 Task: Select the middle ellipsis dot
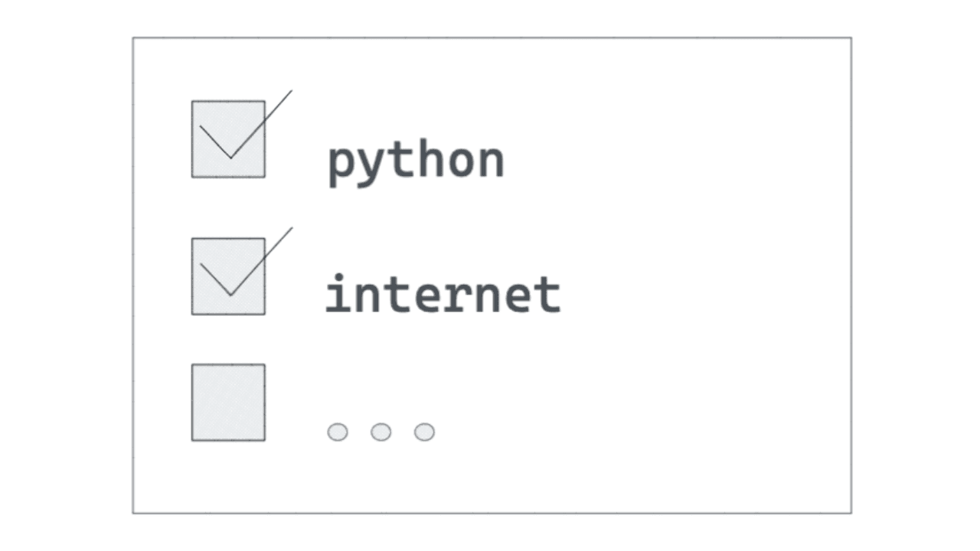pyautogui.click(x=381, y=432)
